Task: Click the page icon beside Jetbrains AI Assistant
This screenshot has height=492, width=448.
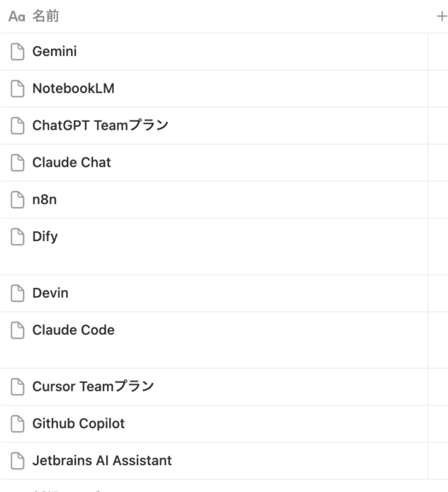Action: pos(18,461)
